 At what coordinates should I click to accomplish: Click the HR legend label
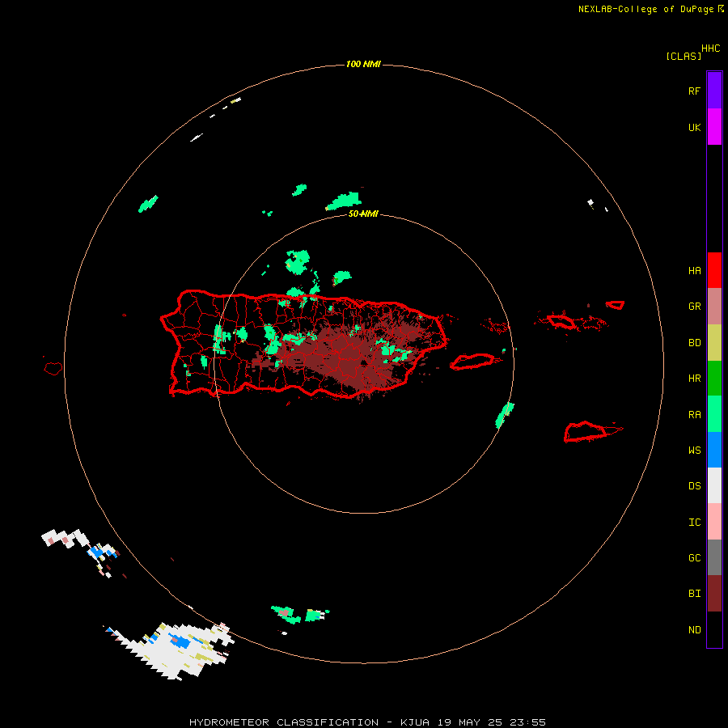pos(694,379)
